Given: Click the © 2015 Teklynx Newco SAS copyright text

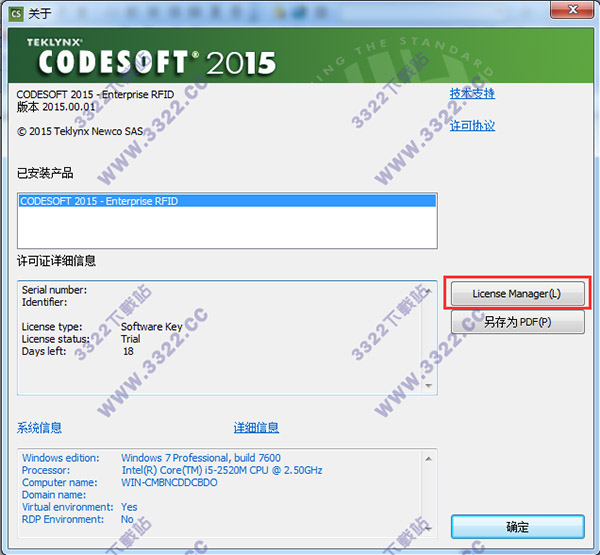Looking at the screenshot, I should coord(80,131).
